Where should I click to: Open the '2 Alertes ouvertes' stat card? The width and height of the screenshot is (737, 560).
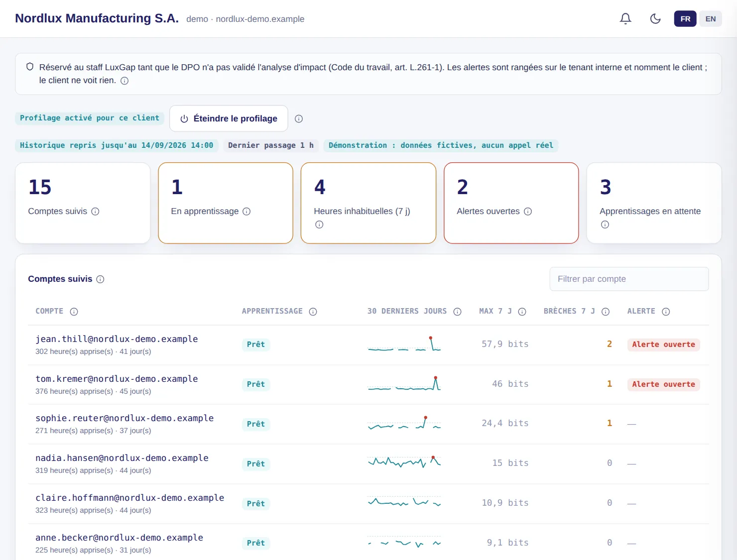pyautogui.click(x=511, y=203)
